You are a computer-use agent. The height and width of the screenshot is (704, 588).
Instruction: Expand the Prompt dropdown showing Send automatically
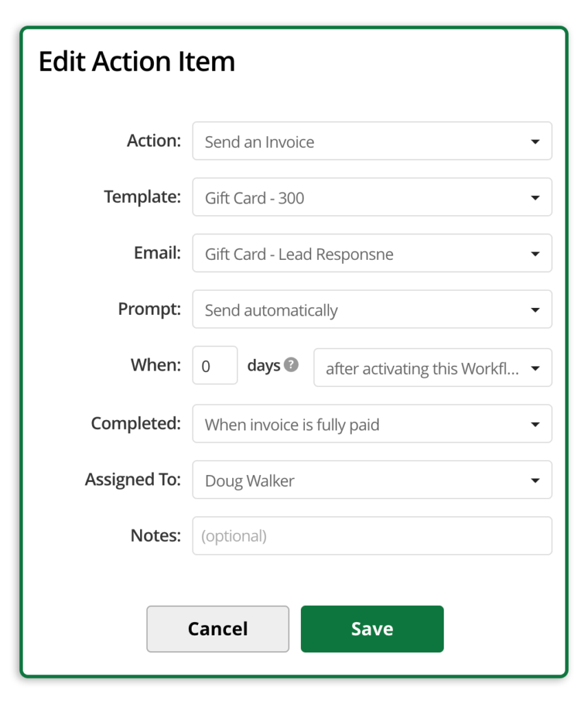[x=372, y=310]
